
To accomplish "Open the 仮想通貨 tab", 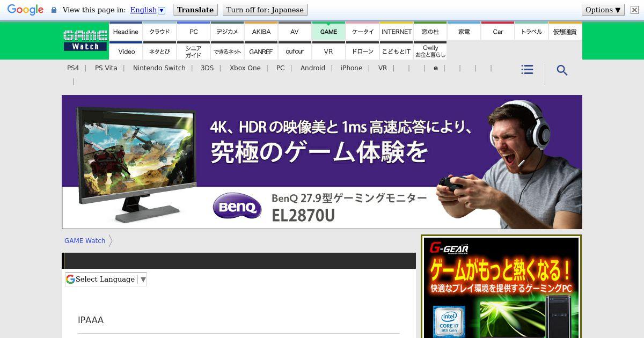I will [565, 31].
